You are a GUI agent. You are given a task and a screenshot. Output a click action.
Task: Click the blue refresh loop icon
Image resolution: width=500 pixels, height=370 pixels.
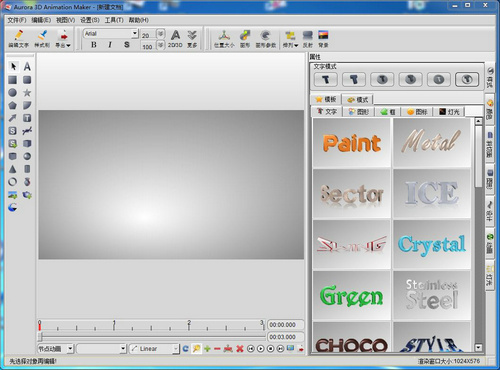186,349
